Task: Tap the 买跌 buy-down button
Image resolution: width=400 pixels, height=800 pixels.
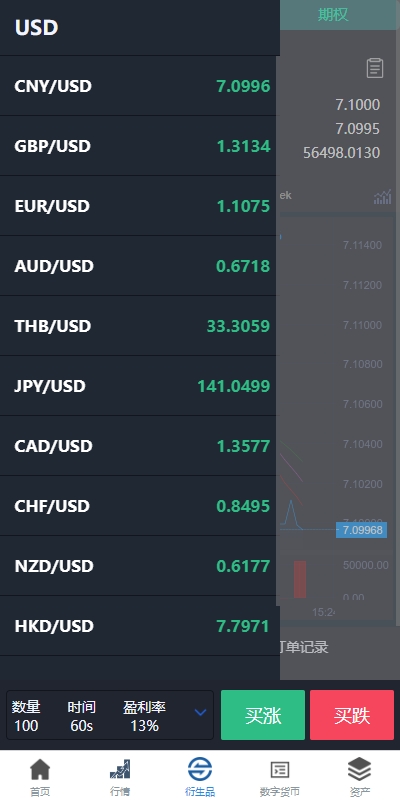Action: pos(352,715)
